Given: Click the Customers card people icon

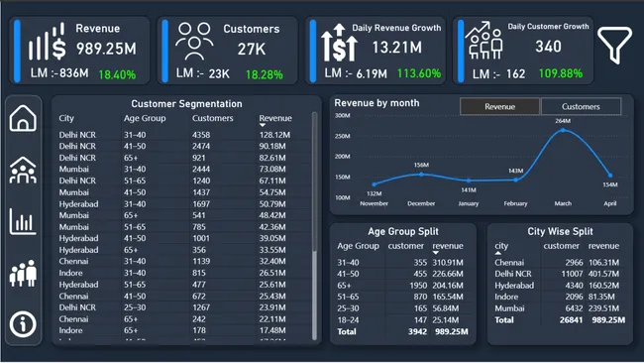Looking at the screenshot, I should click(x=194, y=41).
